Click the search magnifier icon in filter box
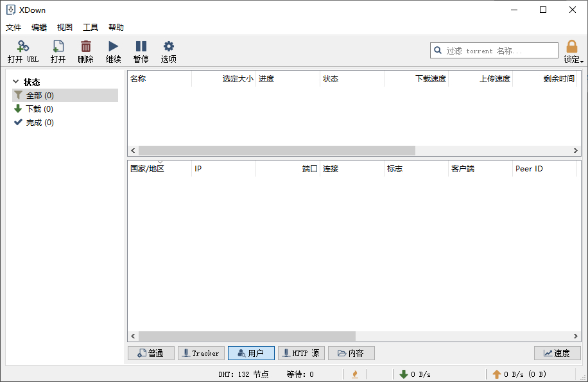 (438, 50)
